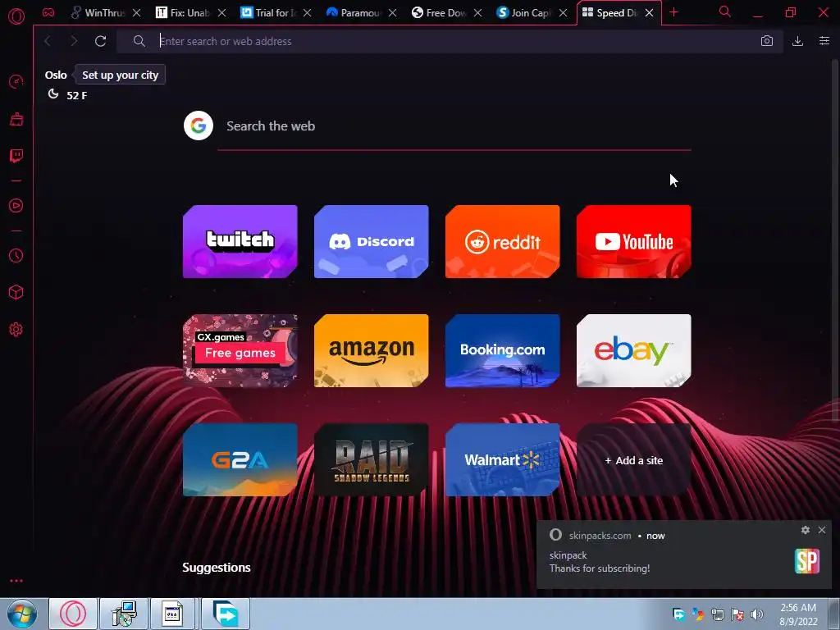Open the Downloads icon
Viewport: 840px width, 630px height.
(x=797, y=41)
